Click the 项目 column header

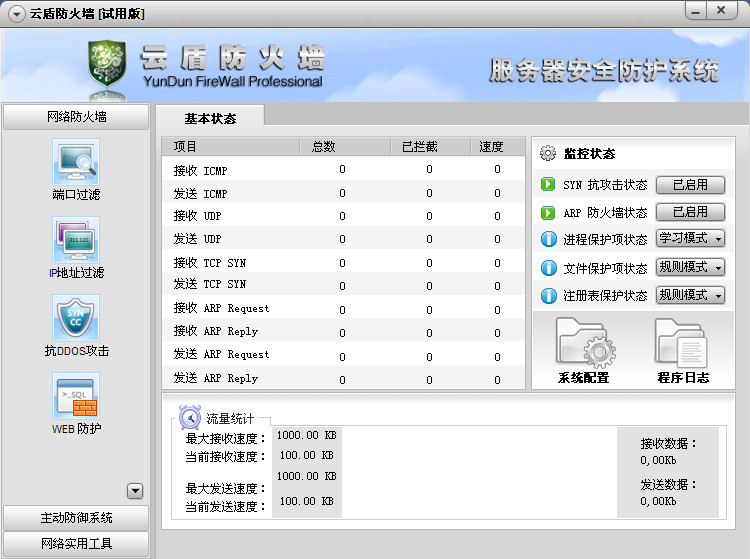[231, 146]
